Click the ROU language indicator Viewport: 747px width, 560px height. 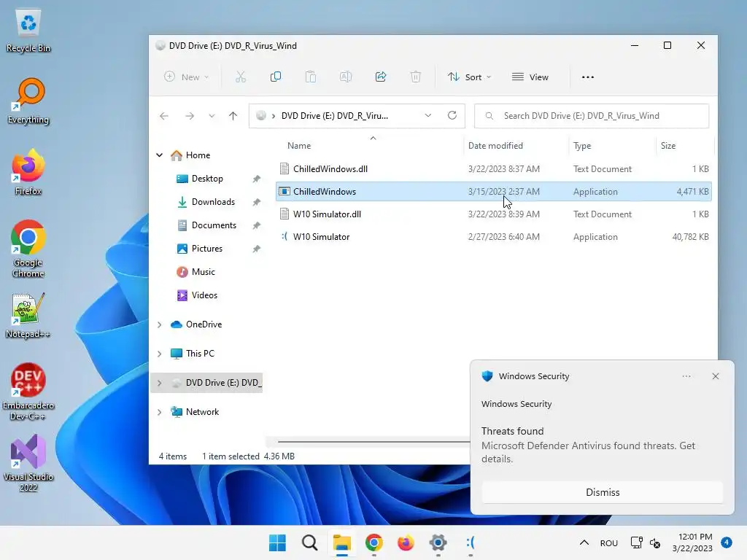(609, 542)
